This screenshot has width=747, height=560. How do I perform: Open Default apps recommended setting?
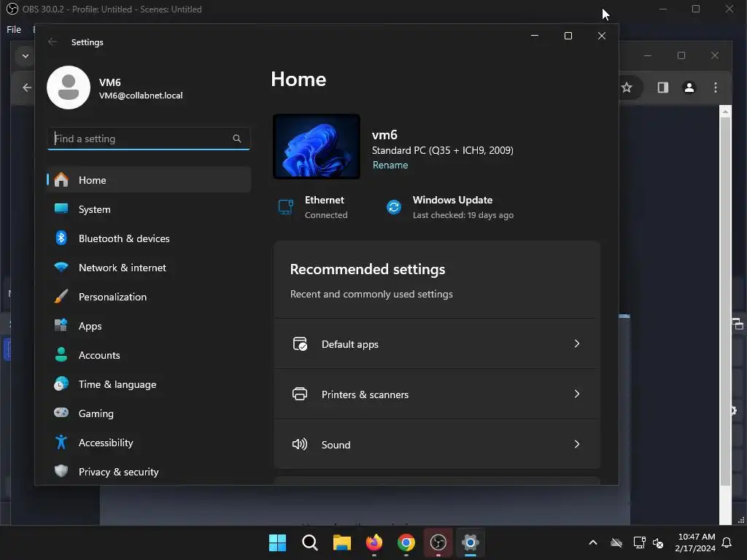point(437,344)
